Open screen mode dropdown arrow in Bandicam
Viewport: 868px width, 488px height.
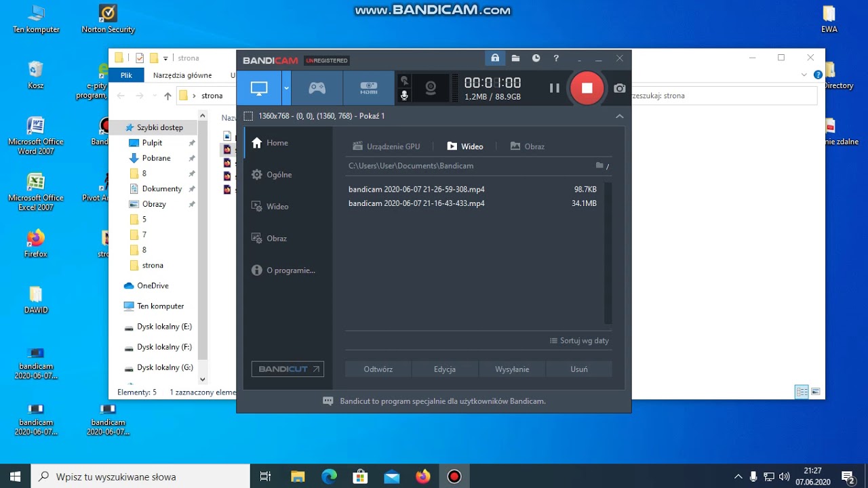point(287,88)
